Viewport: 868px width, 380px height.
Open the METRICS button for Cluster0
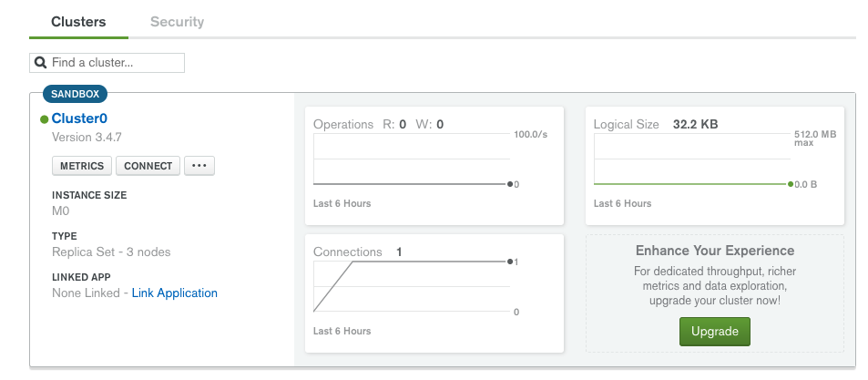tap(82, 166)
